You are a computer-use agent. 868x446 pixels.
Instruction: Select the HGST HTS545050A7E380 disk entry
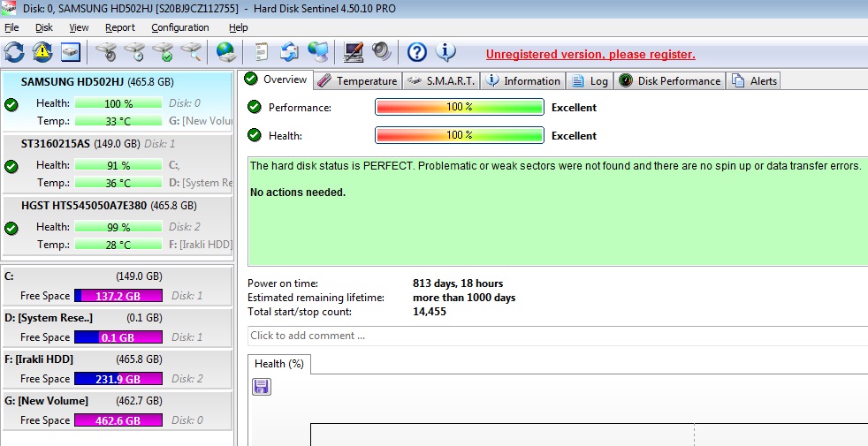click(x=118, y=225)
